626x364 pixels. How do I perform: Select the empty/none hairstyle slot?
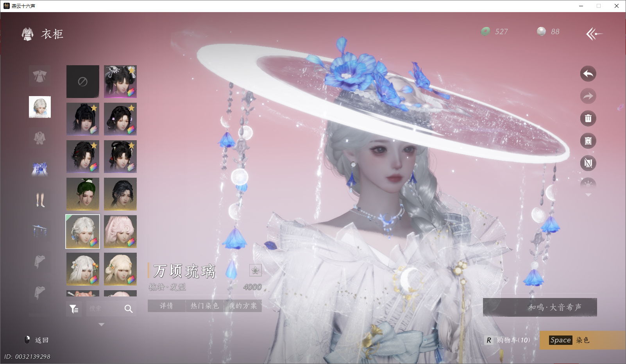tap(82, 81)
